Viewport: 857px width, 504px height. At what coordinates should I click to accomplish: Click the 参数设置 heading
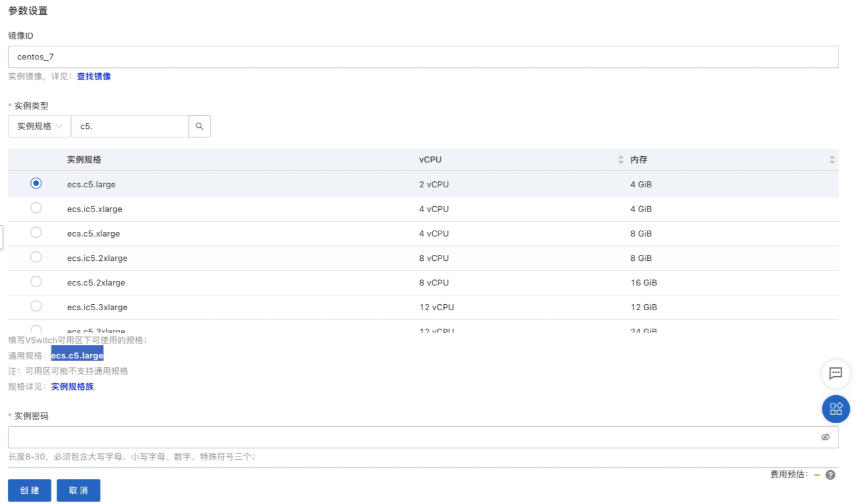(28, 11)
